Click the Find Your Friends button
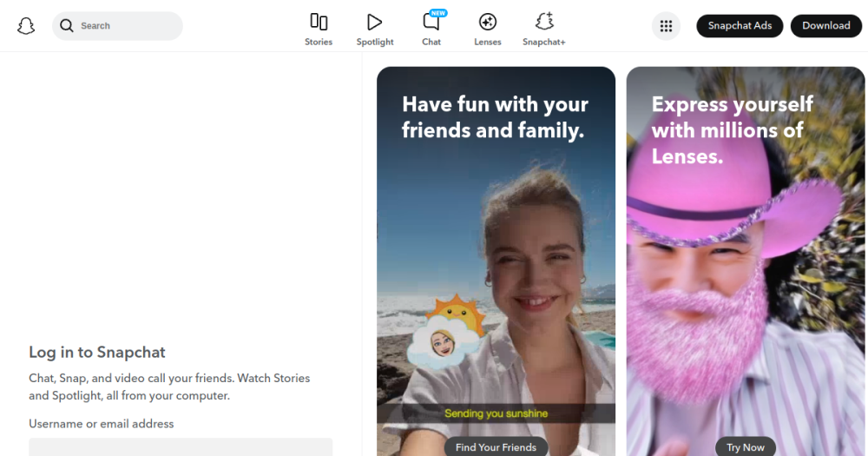The image size is (868, 456). coord(496,446)
